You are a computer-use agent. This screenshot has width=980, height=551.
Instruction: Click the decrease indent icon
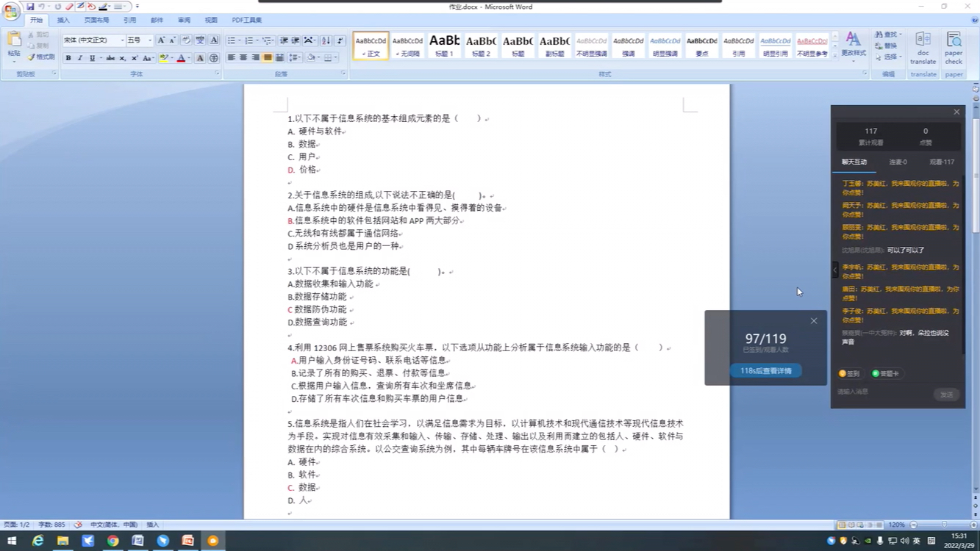[x=284, y=40]
